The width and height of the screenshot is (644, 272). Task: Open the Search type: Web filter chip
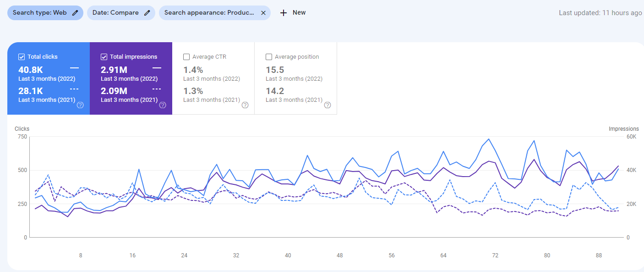pyautogui.click(x=41, y=12)
